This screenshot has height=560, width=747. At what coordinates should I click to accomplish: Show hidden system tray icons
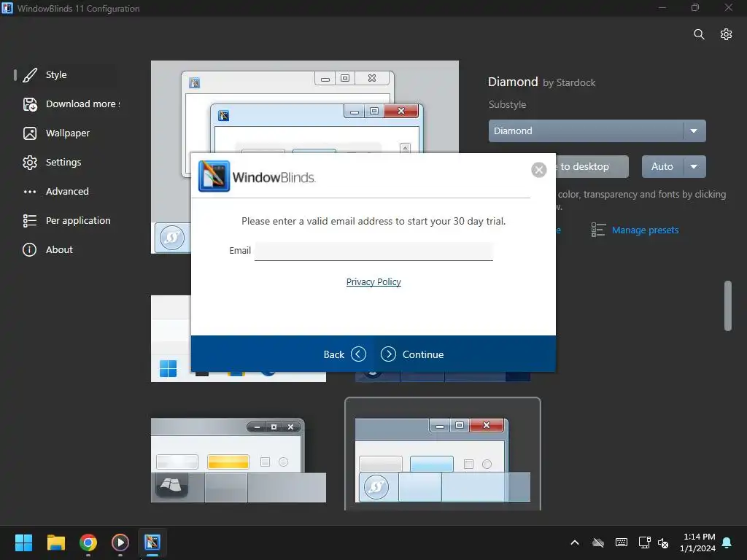575,542
